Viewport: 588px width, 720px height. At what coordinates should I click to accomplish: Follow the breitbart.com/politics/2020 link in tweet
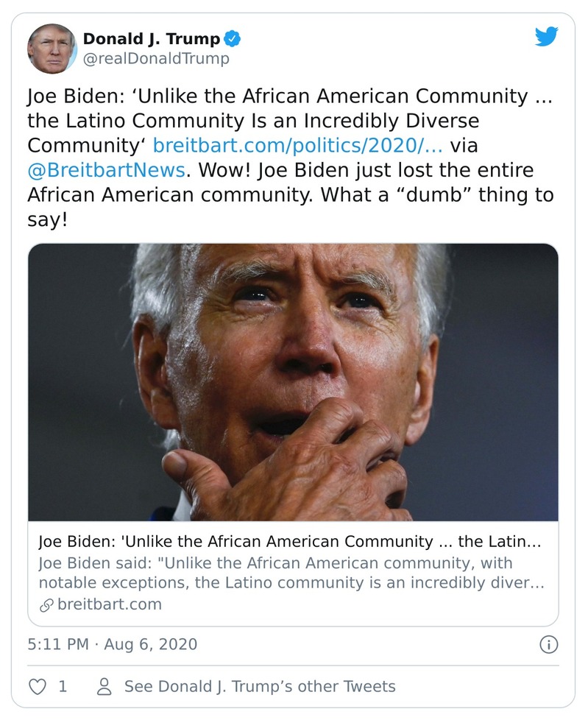[297, 145]
